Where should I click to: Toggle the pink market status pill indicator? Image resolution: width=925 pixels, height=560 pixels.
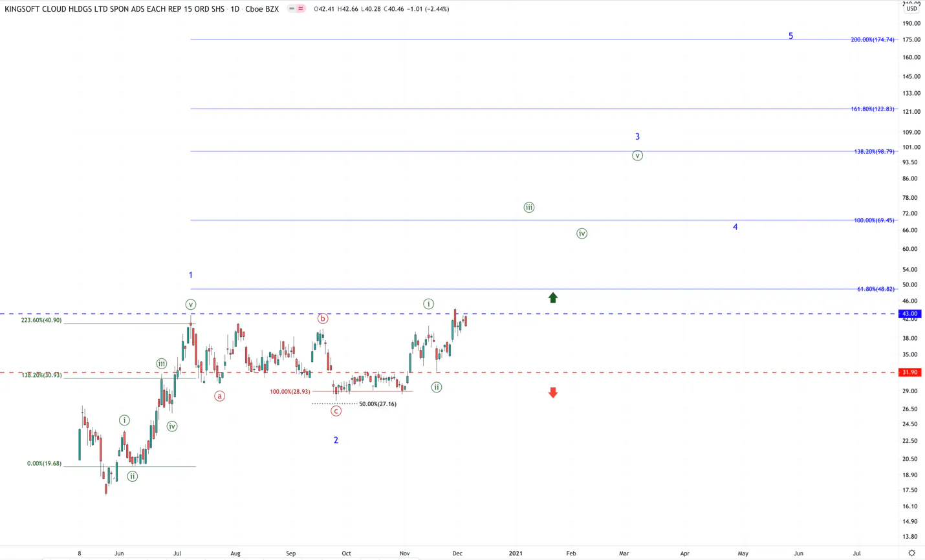(296, 9)
